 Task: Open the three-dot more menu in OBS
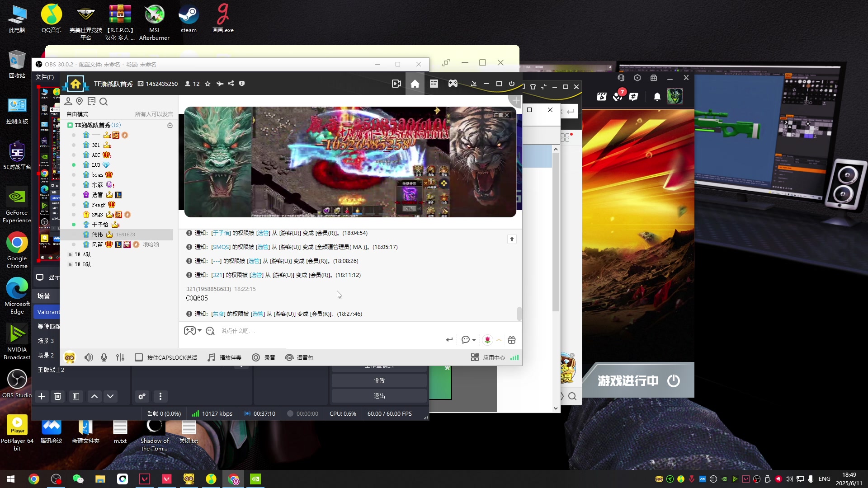pyautogui.click(x=160, y=396)
